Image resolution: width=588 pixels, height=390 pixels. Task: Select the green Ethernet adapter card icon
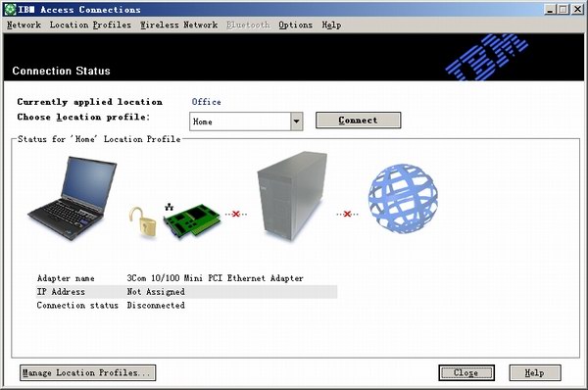[192, 221]
